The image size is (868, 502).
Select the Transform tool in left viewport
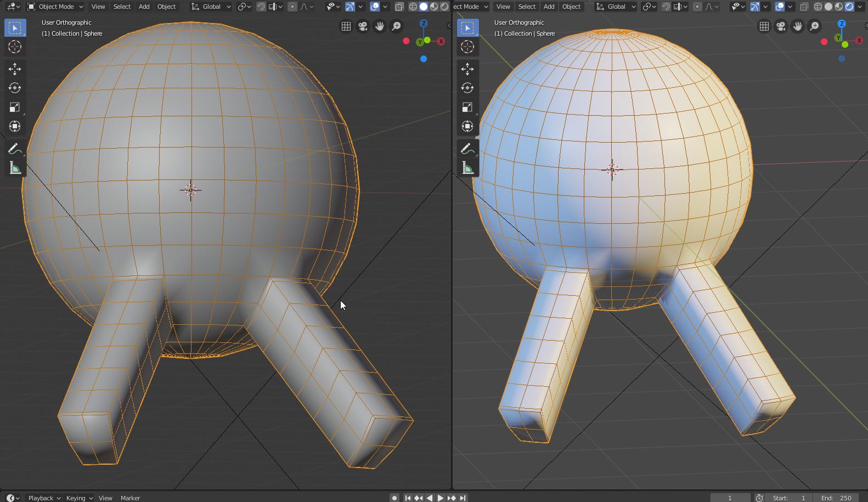15,126
